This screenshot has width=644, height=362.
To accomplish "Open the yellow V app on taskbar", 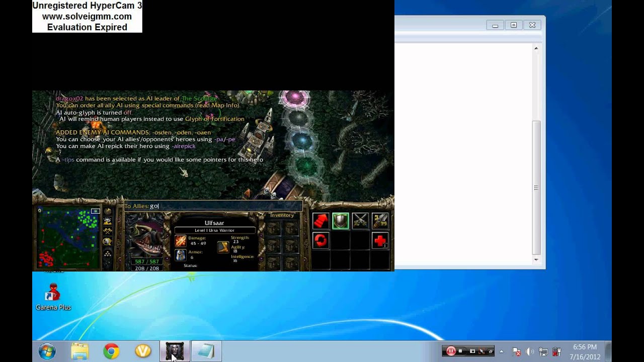I will click(143, 351).
